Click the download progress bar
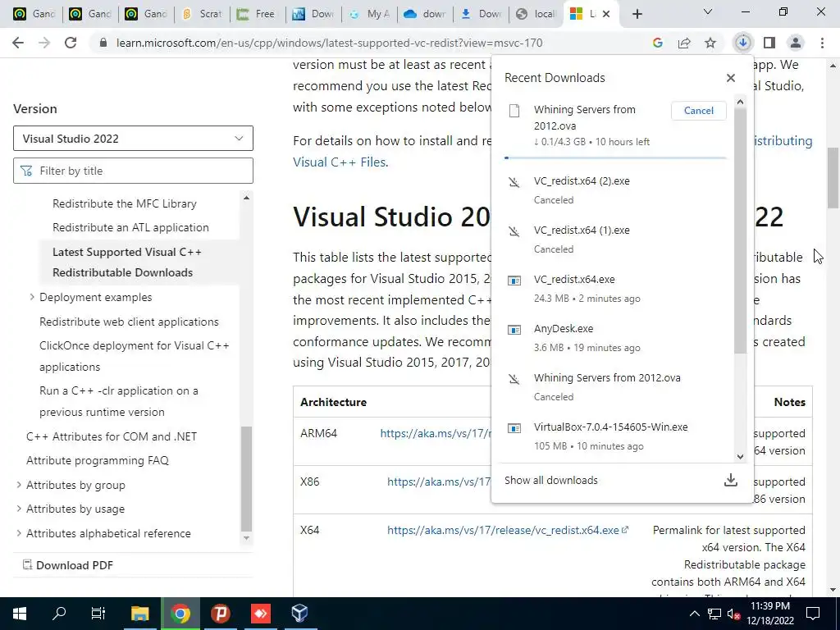Image resolution: width=840 pixels, height=630 pixels. coord(615,158)
